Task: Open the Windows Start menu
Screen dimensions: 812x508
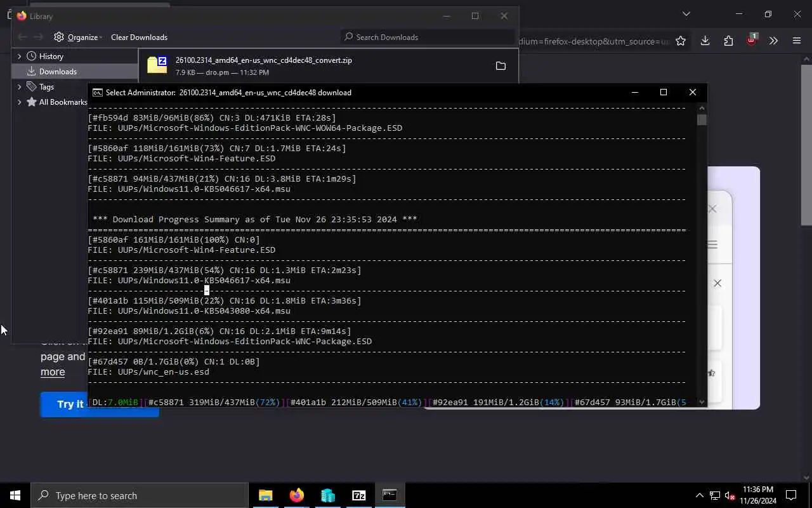Action: click(x=15, y=495)
